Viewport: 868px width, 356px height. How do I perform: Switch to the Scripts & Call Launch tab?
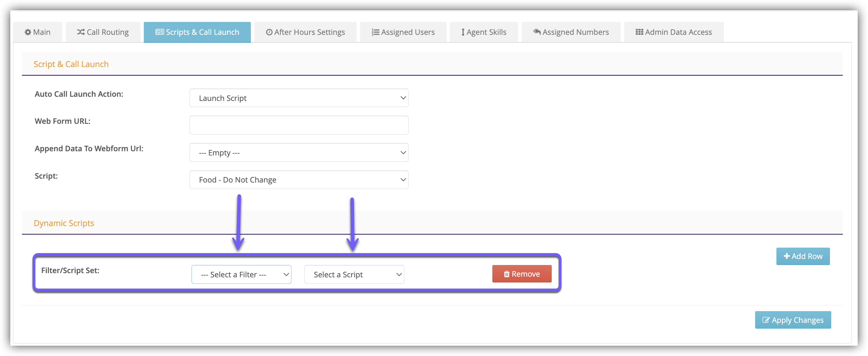pos(197,32)
